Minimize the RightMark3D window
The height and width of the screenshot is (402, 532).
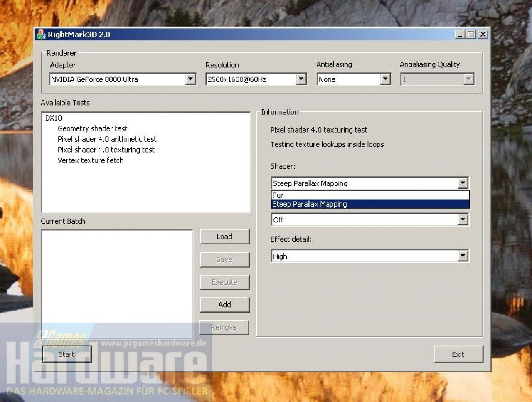click(460, 35)
